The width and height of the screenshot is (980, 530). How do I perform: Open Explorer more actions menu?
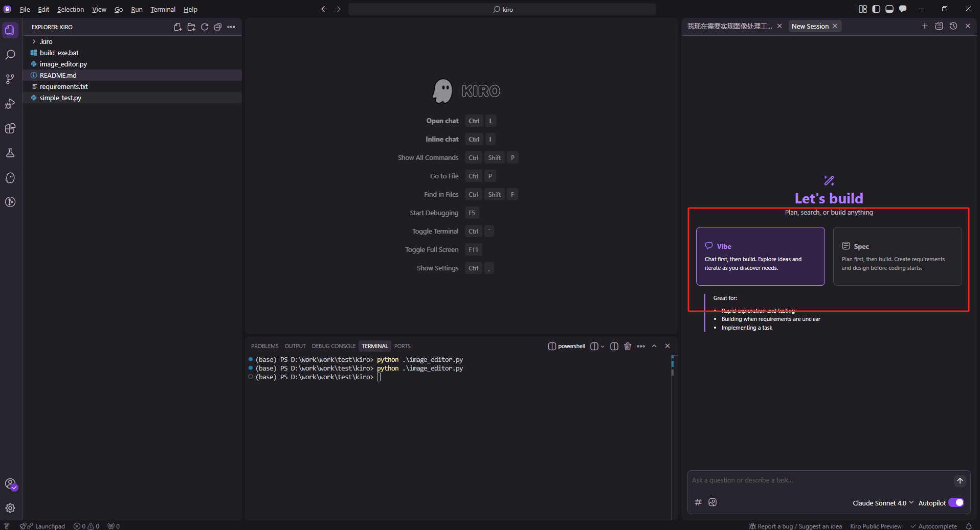pyautogui.click(x=231, y=27)
